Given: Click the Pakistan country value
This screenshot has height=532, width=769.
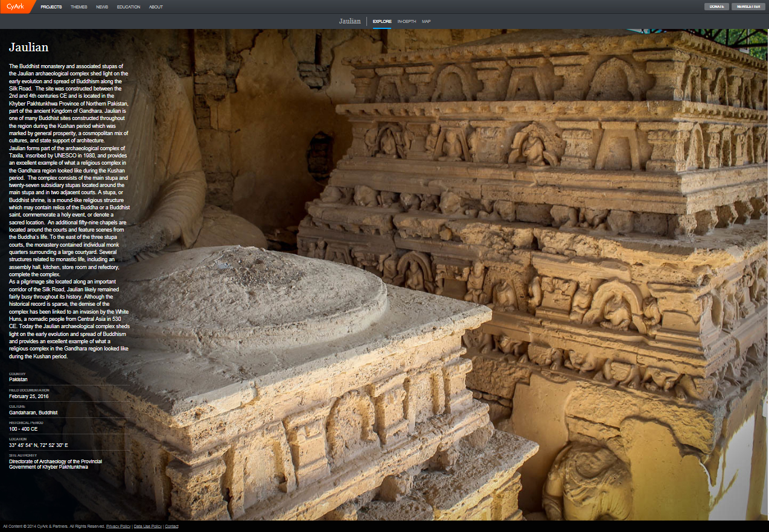Looking at the screenshot, I should [18, 379].
